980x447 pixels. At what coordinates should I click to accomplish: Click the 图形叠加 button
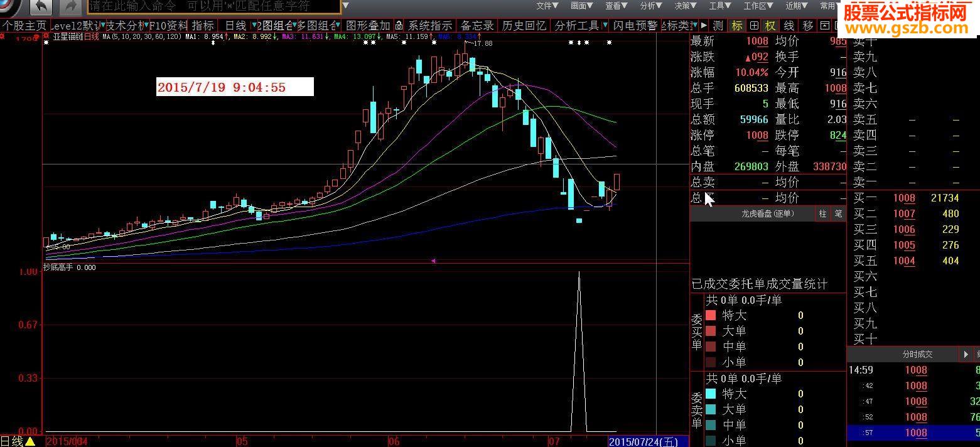click(368, 26)
